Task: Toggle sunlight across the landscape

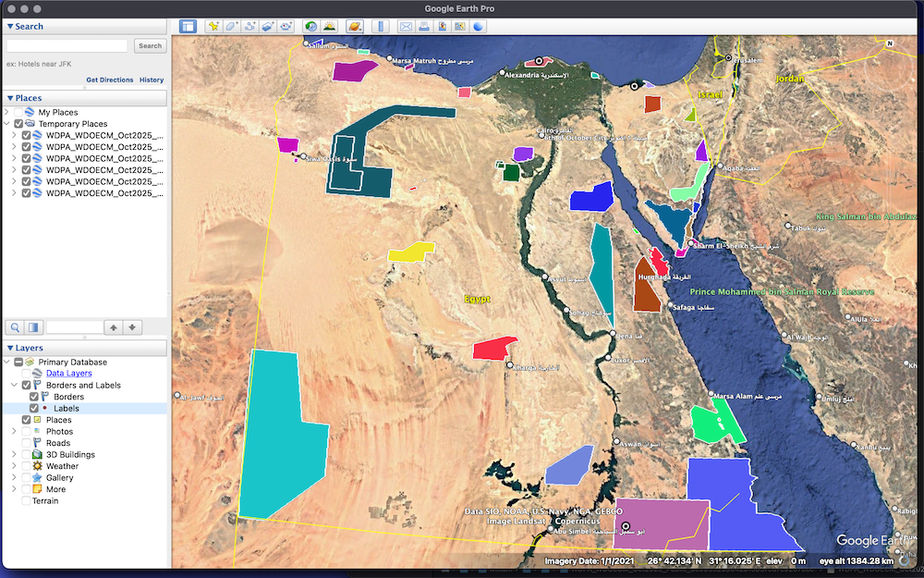Action: point(329,26)
